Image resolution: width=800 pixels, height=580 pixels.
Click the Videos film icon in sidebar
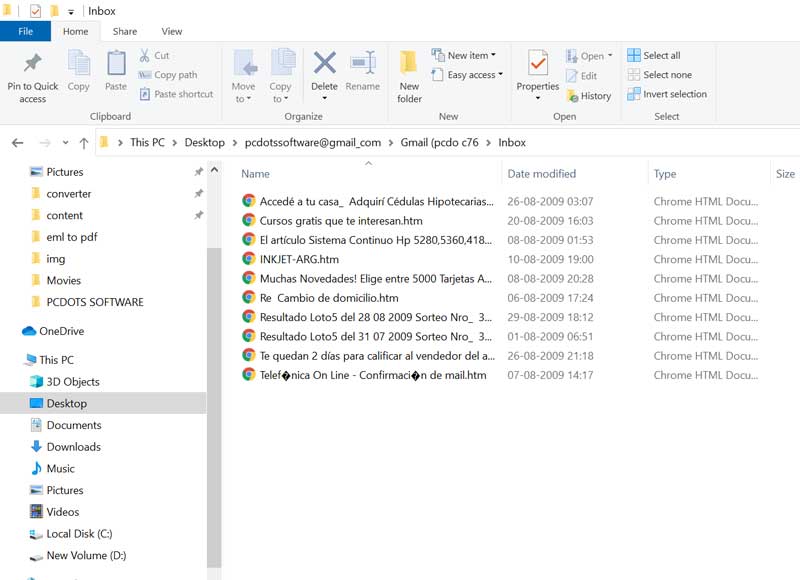click(36, 511)
